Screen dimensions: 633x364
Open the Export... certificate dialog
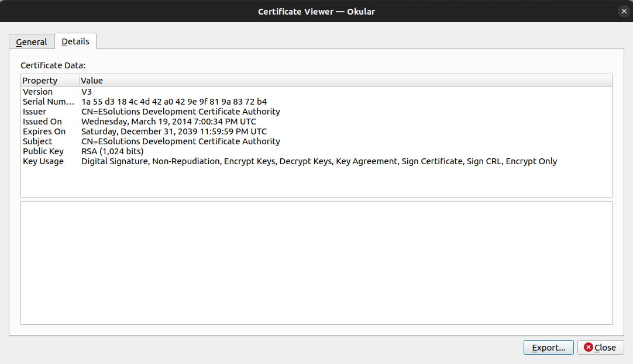coord(548,348)
